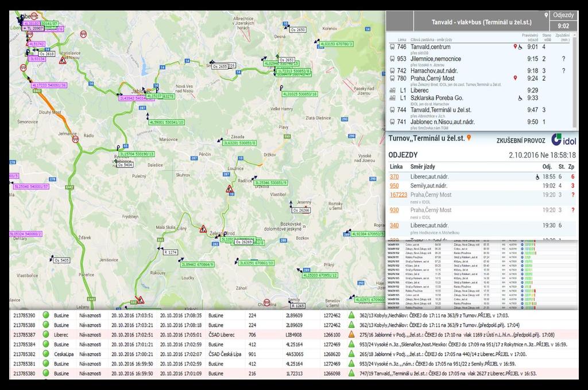This screenshot has height=390, width=588.
Task: Select vehicle label 3L63291 670861/10
Action: 257,263
